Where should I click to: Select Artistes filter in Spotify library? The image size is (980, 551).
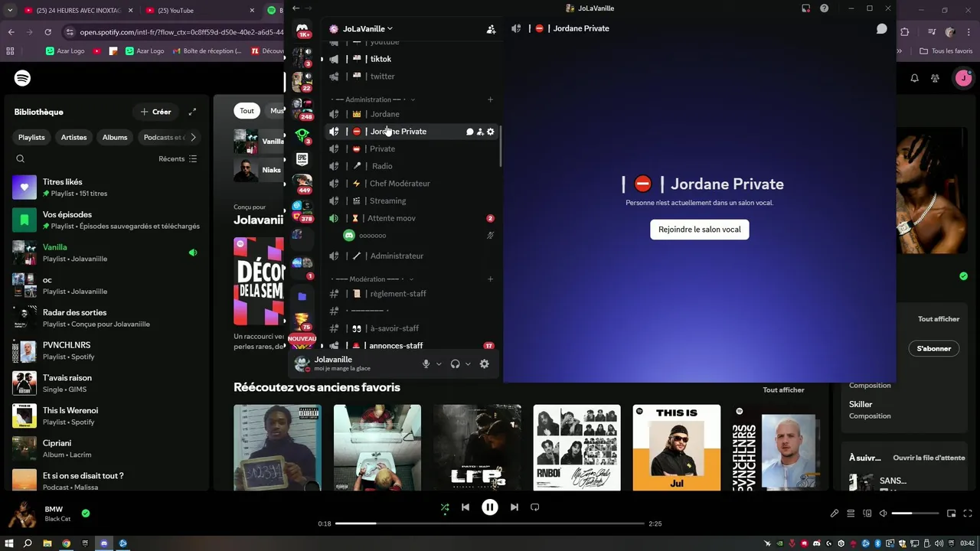(74, 138)
